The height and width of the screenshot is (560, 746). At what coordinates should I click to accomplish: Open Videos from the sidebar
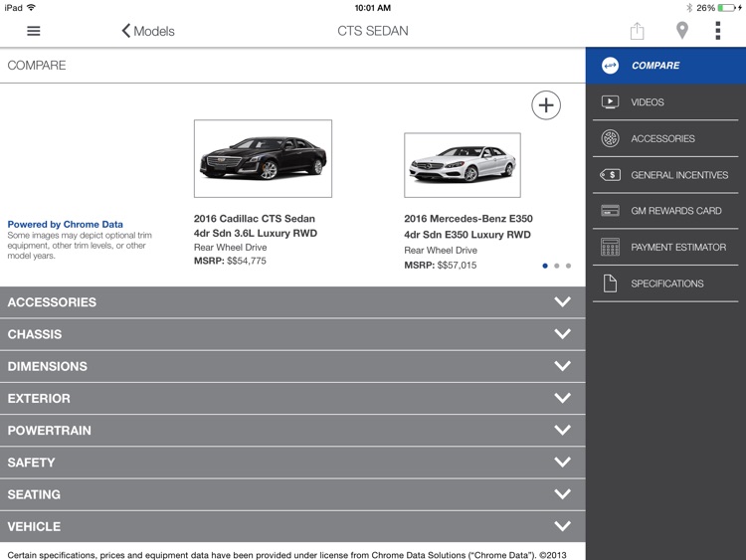(x=665, y=102)
